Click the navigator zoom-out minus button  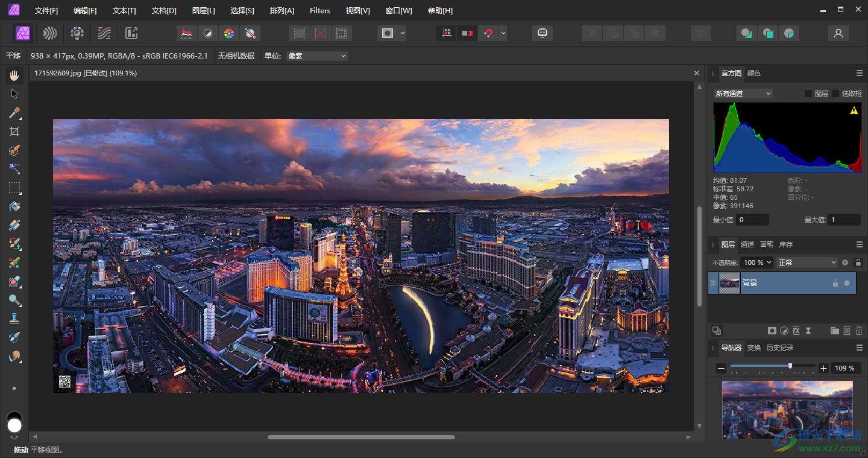coord(721,368)
